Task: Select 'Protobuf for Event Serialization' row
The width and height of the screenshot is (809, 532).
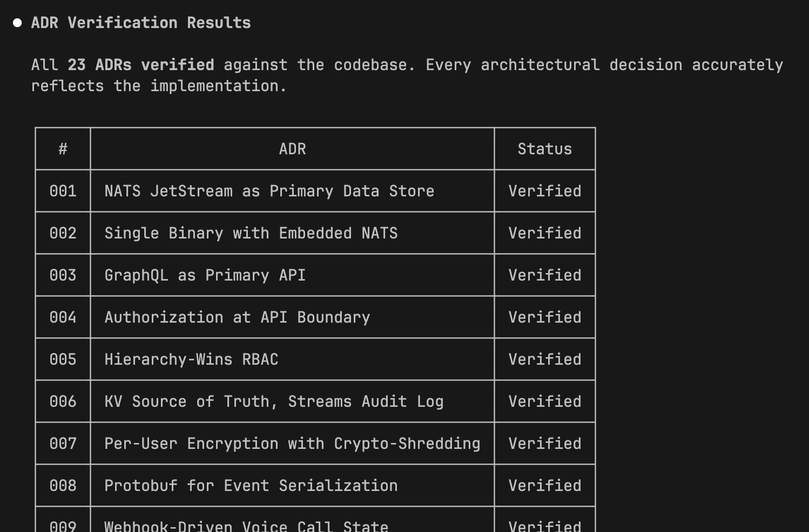Action: tap(251, 486)
